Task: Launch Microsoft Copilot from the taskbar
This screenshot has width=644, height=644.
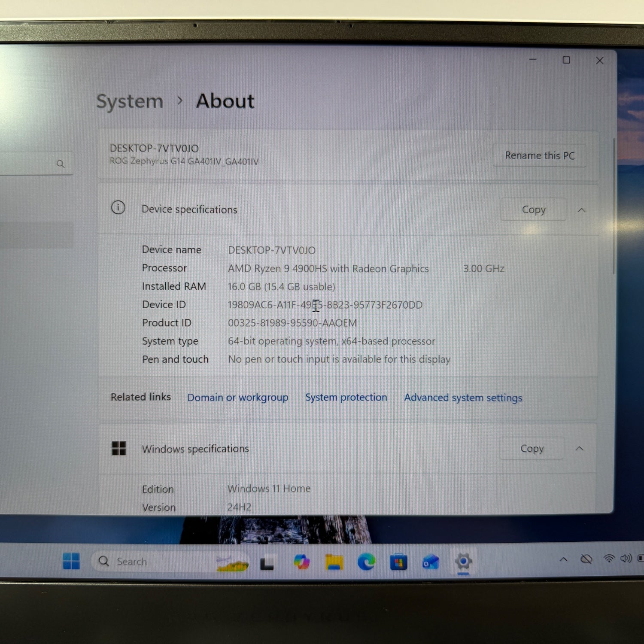Action: click(301, 562)
